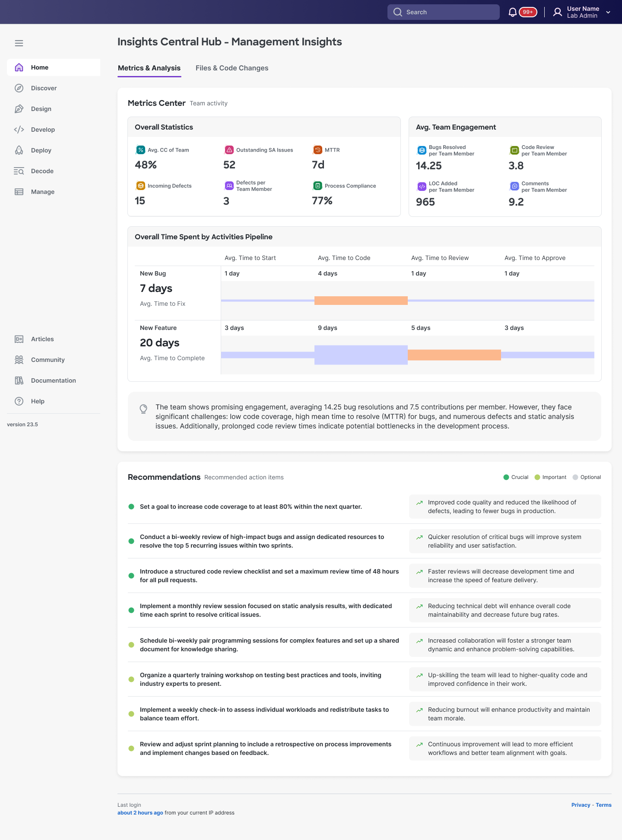
Task: Click the 48% Avg. CC value
Action: point(146,165)
